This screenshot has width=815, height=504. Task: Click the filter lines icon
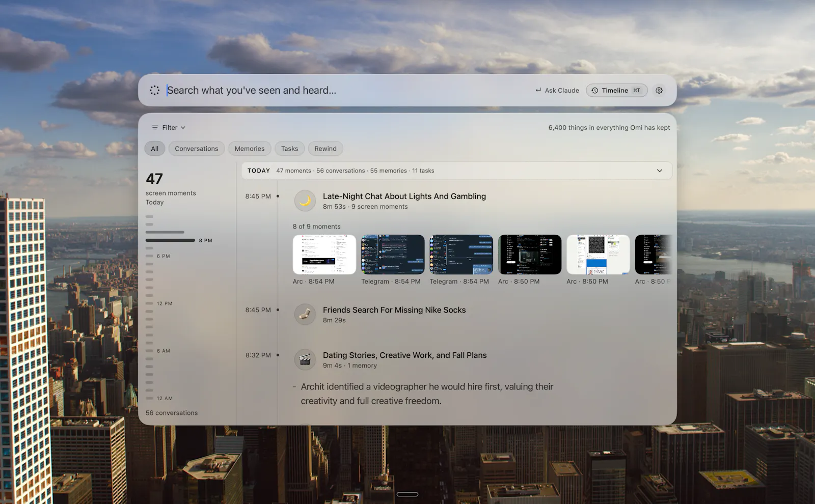point(155,128)
